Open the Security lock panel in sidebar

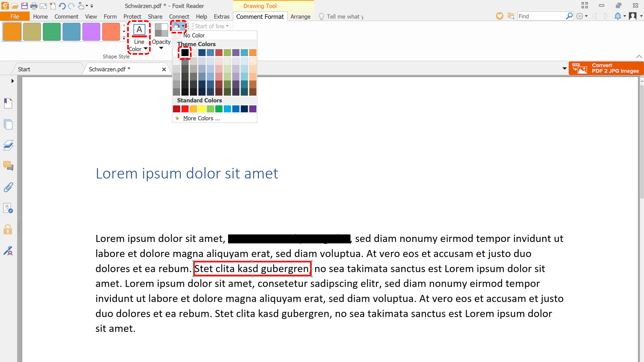coord(8,229)
